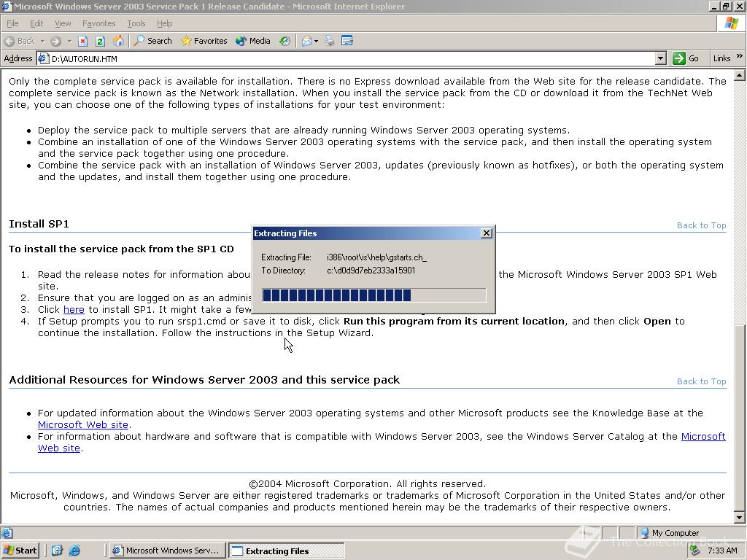Stop page loading with the red X icon
The image size is (747, 560).
click(83, 41)
